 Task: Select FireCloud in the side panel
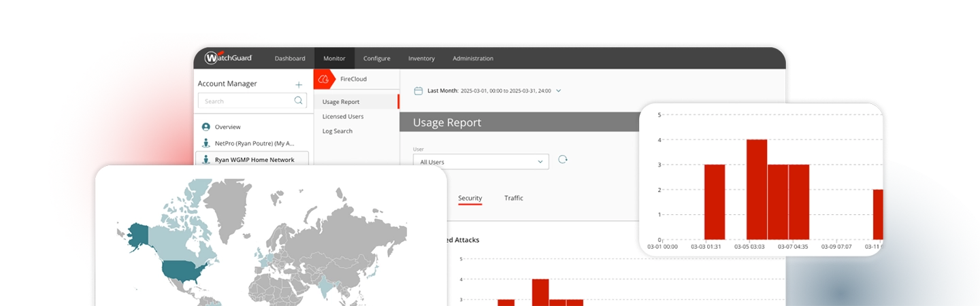tap(353, 79)
